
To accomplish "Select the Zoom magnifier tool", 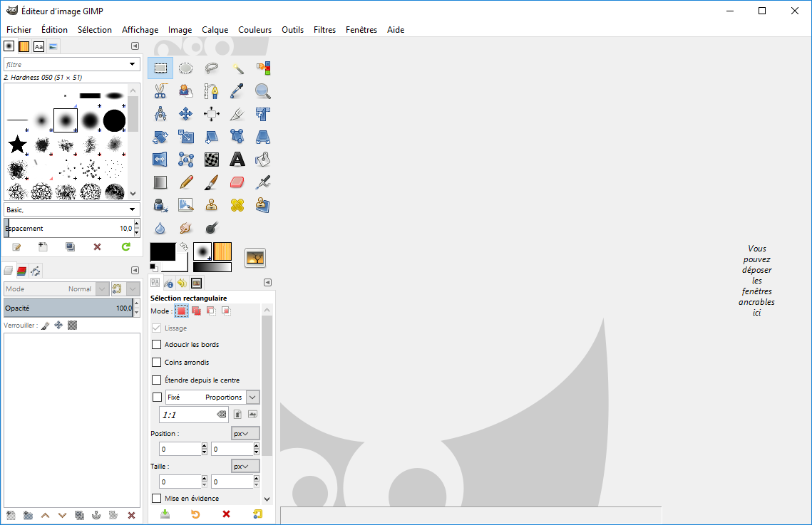I will pos(263,91).
